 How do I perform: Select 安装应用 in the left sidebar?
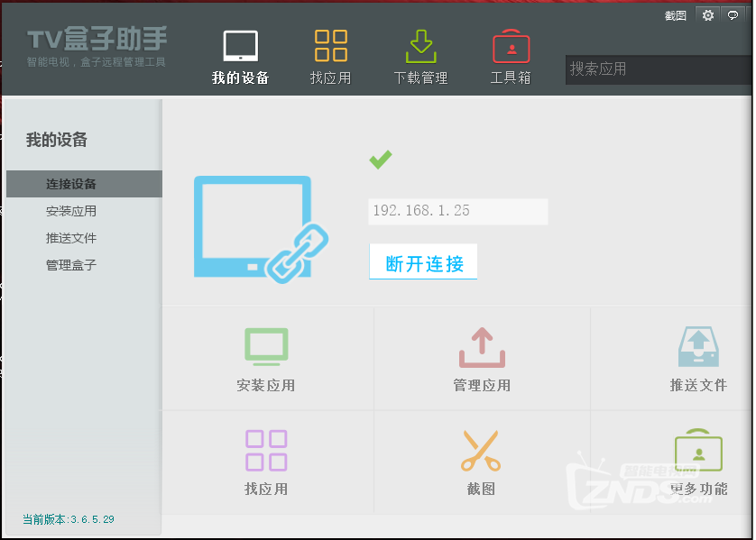click(71, 211)
